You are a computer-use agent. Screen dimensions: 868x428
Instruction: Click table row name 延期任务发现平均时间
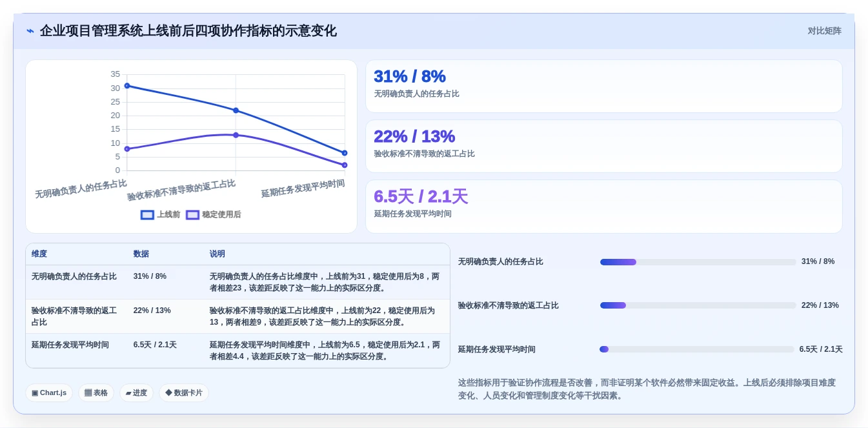pos(70,345)
